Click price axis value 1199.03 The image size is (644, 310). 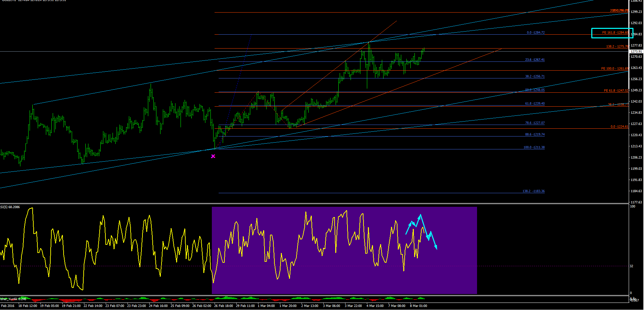pos(636,169)
